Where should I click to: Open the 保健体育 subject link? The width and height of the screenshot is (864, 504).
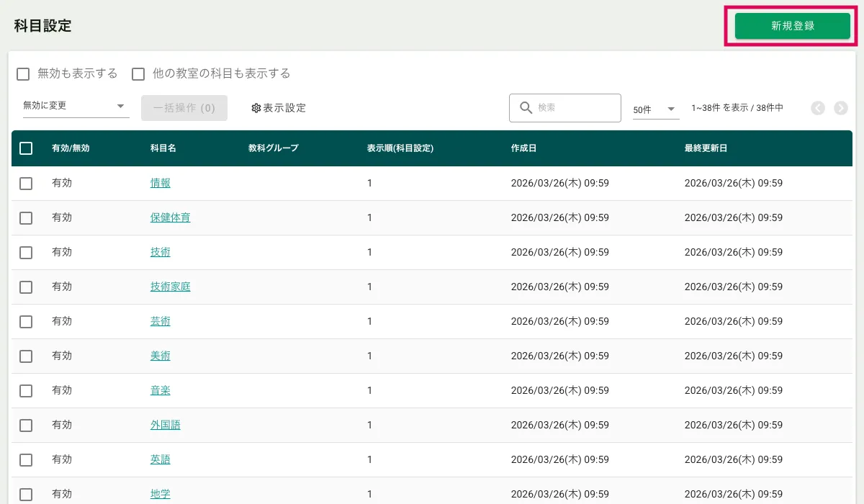pos(171,217)
